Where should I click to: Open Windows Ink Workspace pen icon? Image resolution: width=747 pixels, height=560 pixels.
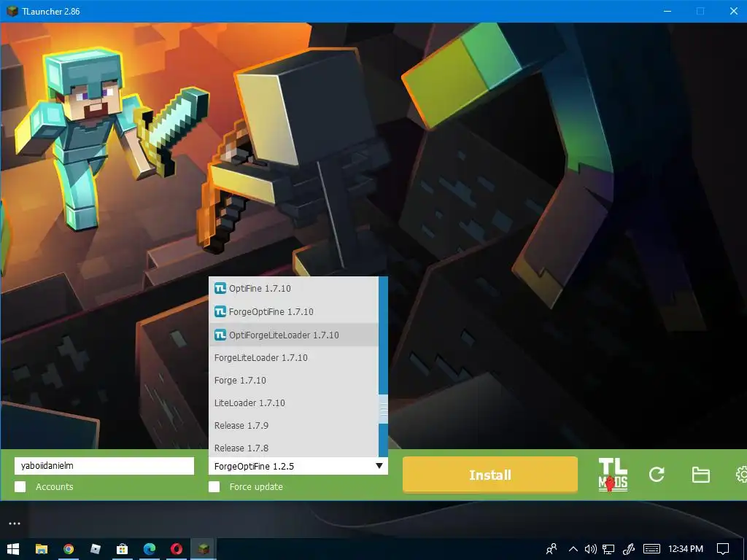(x=628, y=549)
